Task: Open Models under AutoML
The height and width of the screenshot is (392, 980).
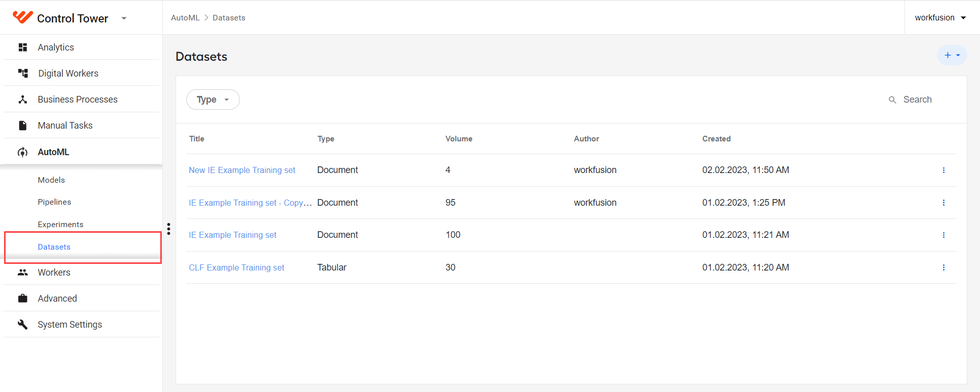Action: pos(51,180)
